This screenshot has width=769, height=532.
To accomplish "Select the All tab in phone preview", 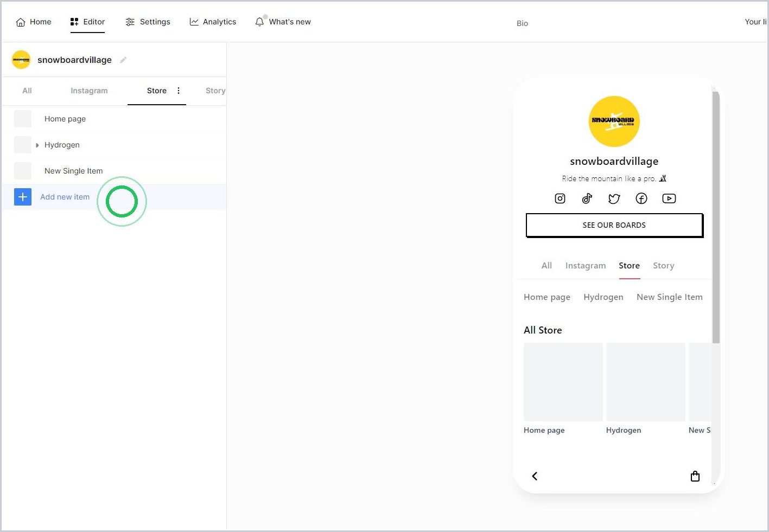I will [x=546, y=266].
